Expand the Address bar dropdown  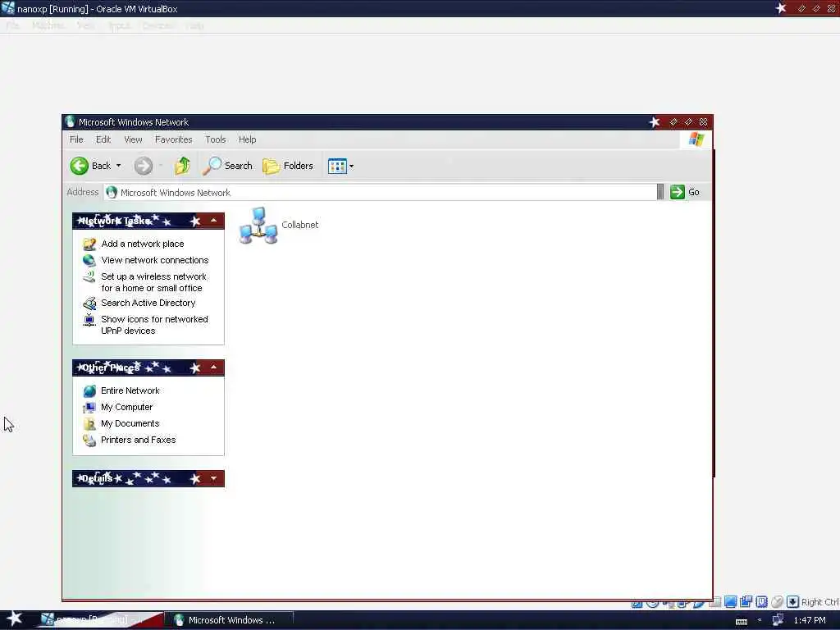click(x=660, y=192)
